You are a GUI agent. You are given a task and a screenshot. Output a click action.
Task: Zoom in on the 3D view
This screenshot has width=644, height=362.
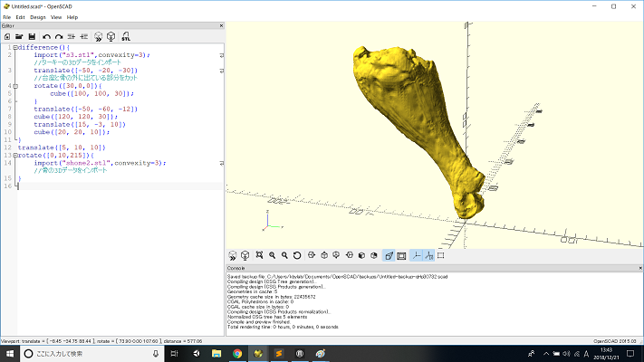(272, 255)
